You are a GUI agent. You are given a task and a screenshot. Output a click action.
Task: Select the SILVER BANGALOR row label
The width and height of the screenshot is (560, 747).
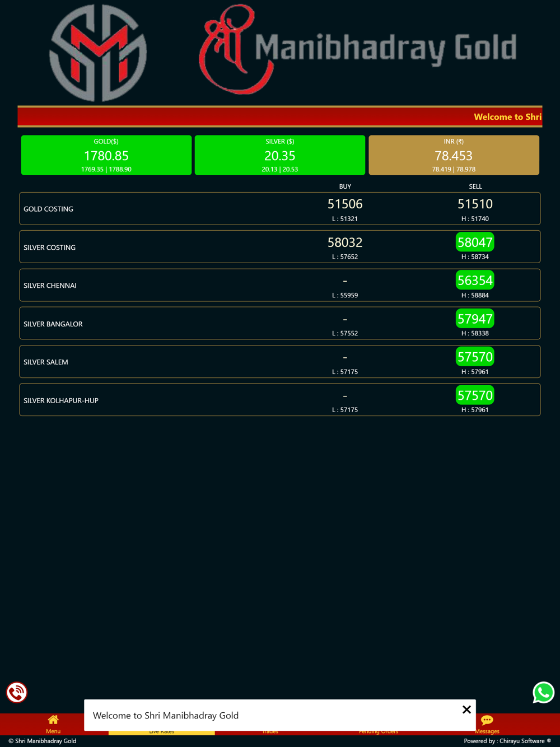53,324
